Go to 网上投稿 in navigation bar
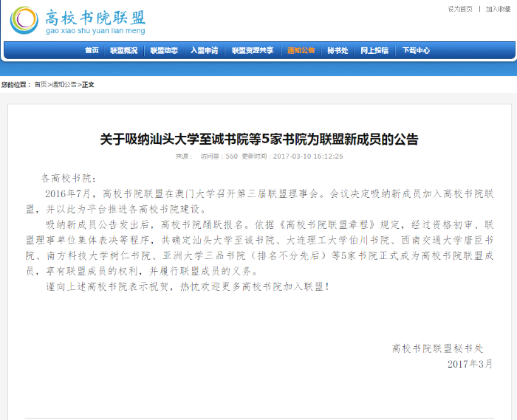The image size is (517, 420). pyautogui.click(x=374, y=51)
